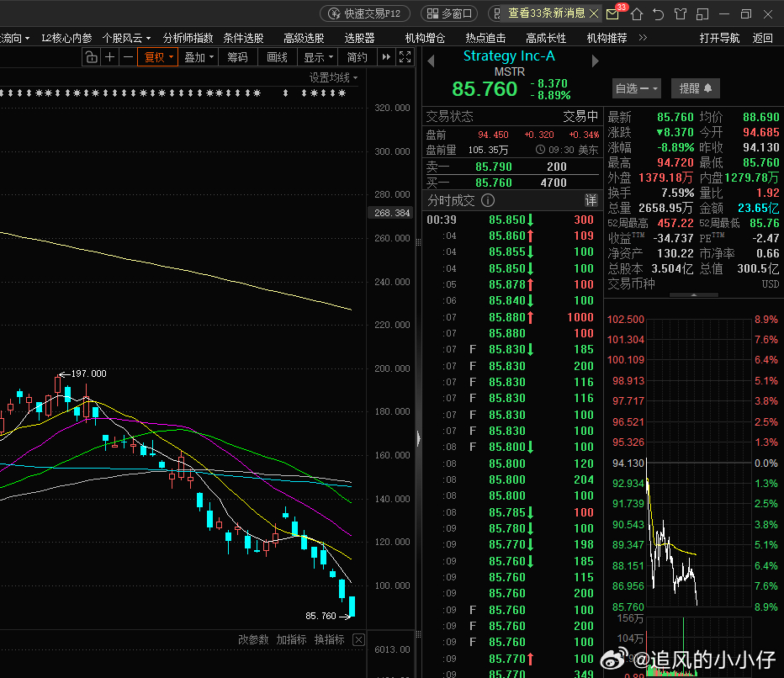Click the 268.384 price axis marker
784x678 pixels.
pyautogui.click(x=391, y=213)
